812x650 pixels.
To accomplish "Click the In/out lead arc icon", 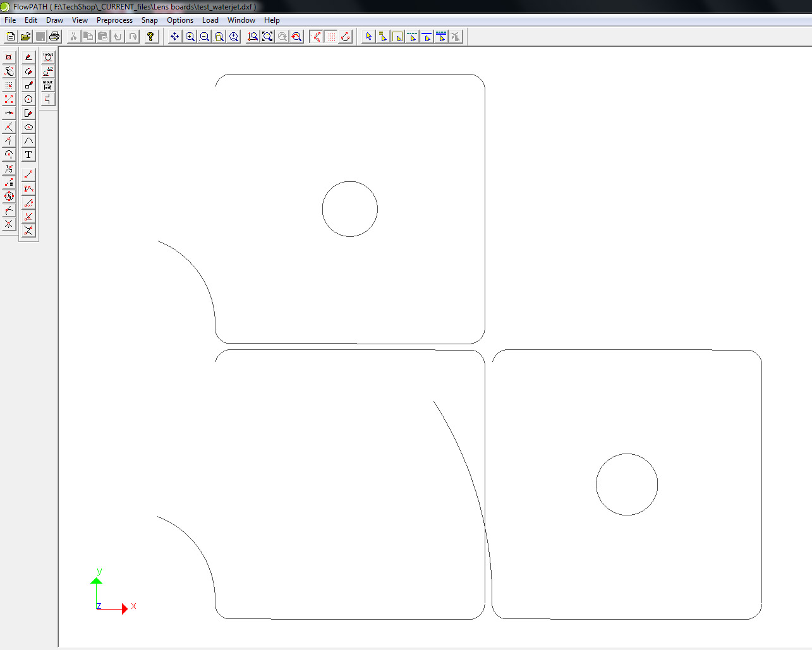I will point(48,57).
